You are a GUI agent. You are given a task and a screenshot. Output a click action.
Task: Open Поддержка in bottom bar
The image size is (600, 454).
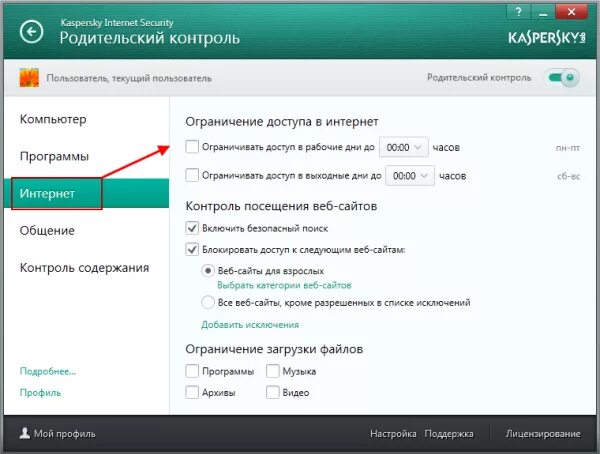coord(449,434)
